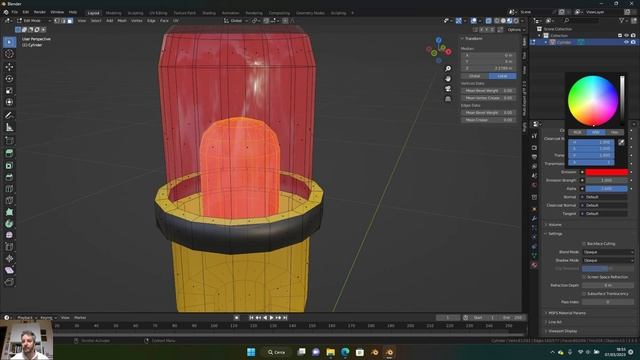Switch to vertex select mode
This screenshot has width=640, height=360.
click(x=57, y=20)
